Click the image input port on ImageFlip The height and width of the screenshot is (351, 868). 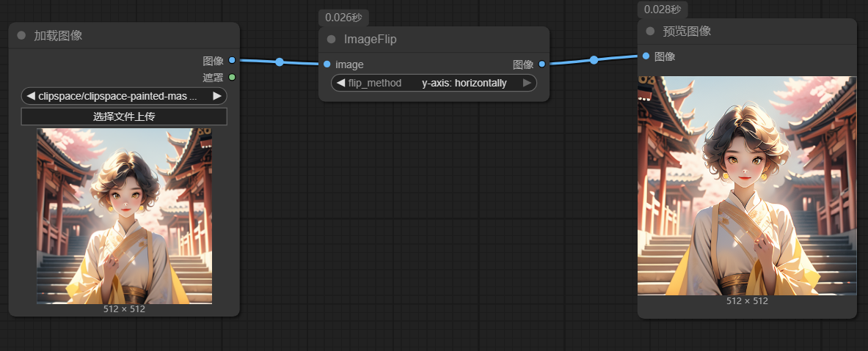[x=327, y=64]
